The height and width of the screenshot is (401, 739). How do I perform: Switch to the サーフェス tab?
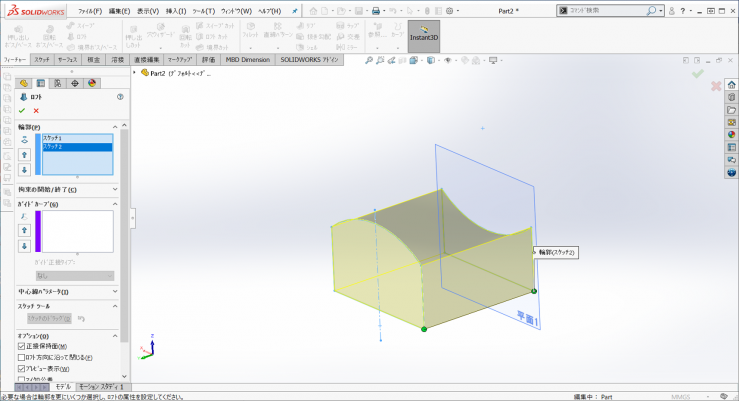pyautogui.click(x=68, y=60)
